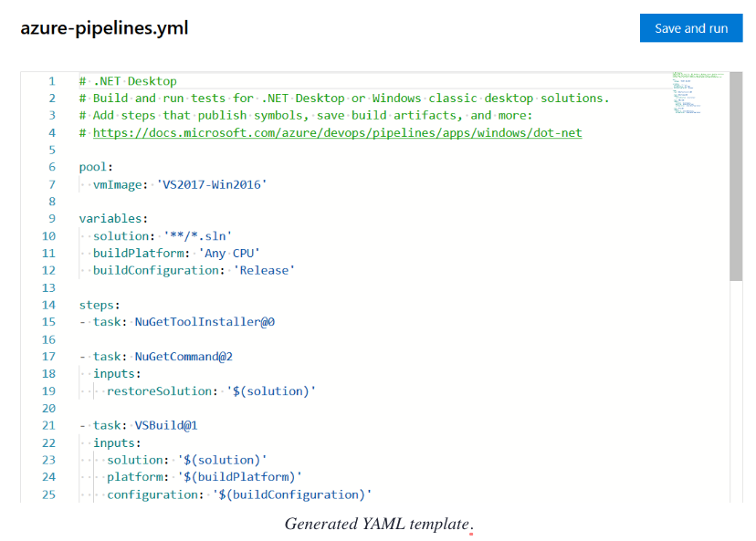Click the Save and run button

pos(691,28)
